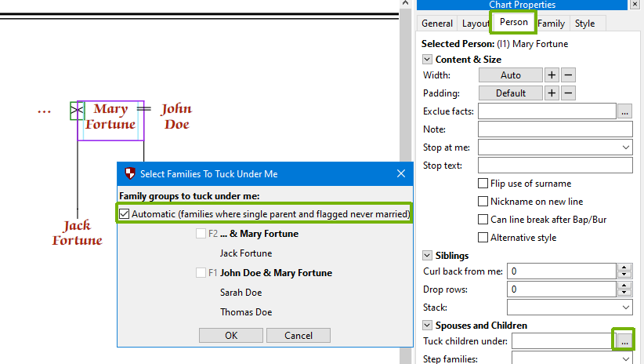Increase the Drop rows spinner value
This screenshot has width=644, height=364.
tap(624, 286)
